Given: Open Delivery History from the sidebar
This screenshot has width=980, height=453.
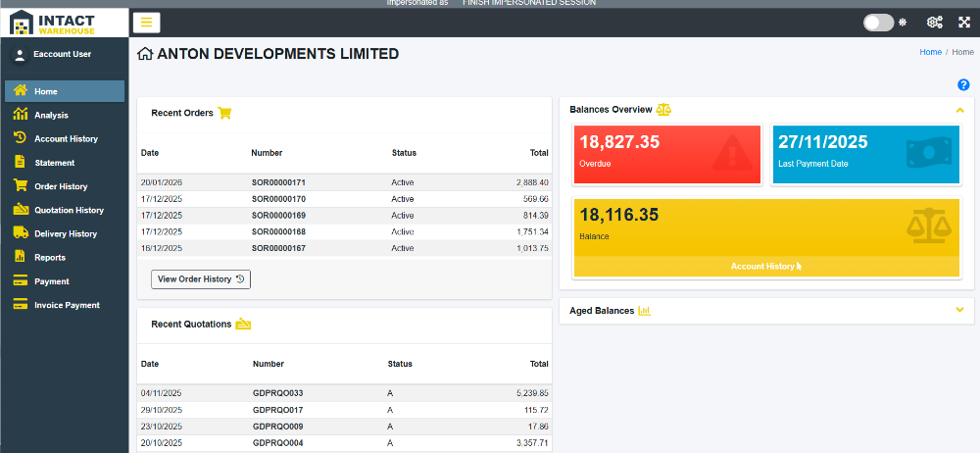Looking at the screenshot, I should (65, 233).
